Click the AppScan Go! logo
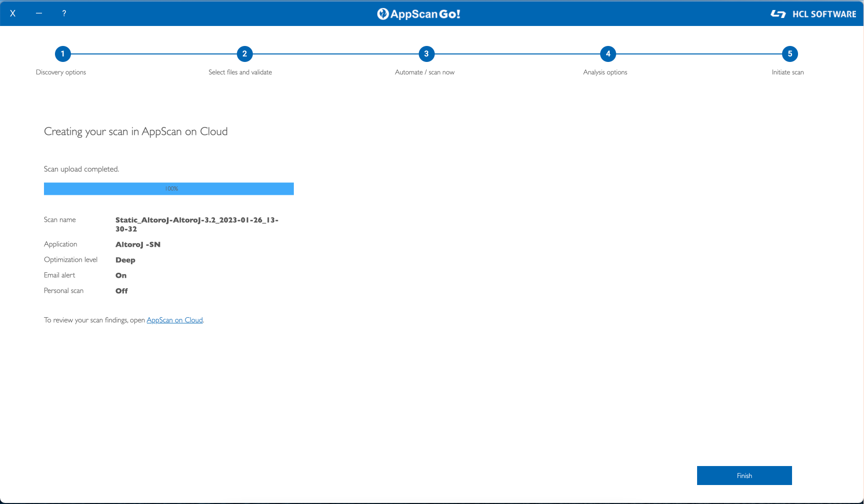Screen dimensions: 864x504 tap(419, 14)
